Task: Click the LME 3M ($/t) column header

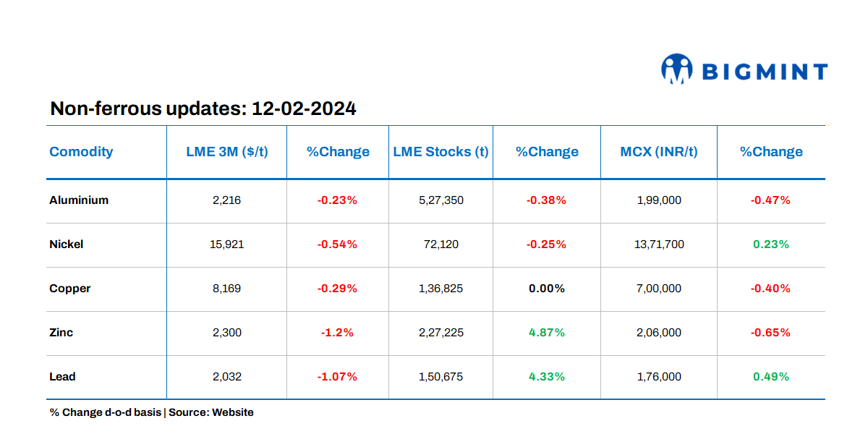Action: coord(226,152)
